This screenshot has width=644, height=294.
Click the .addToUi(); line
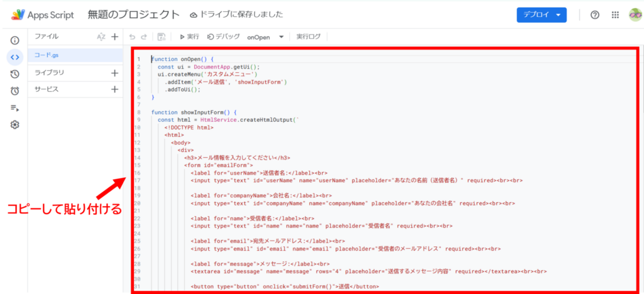(x=183, y=89)
